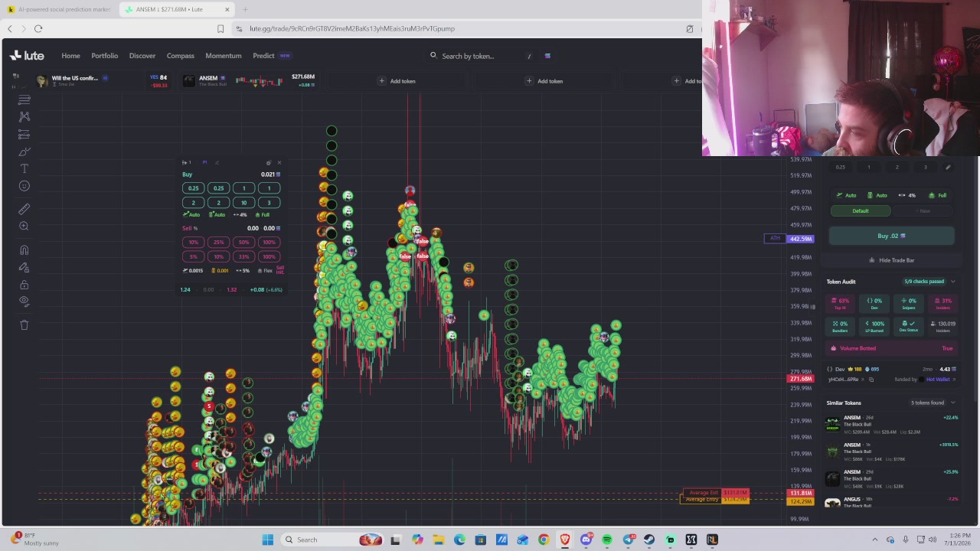Click the Lute logo
Image resolution: width=980 pixels, height=551 pixels.
(28, 56)
